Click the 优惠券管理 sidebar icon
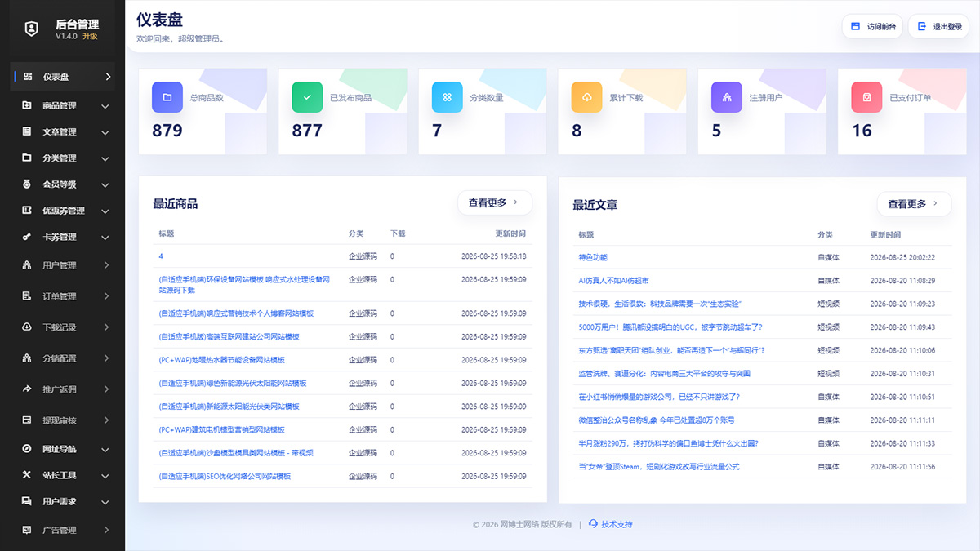Image resolution: width=980 pixels, height=551 pixels. click(x=27, y=210)
